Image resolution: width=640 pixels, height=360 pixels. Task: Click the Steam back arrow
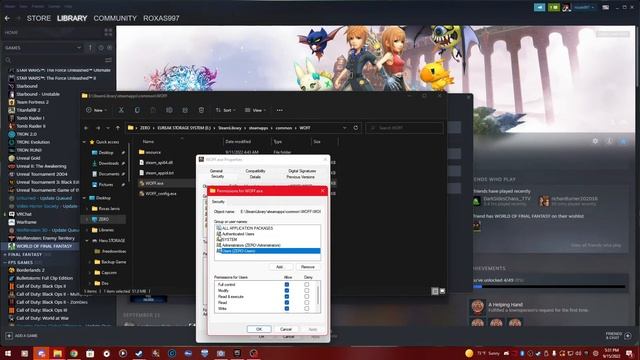pos(7,18)
